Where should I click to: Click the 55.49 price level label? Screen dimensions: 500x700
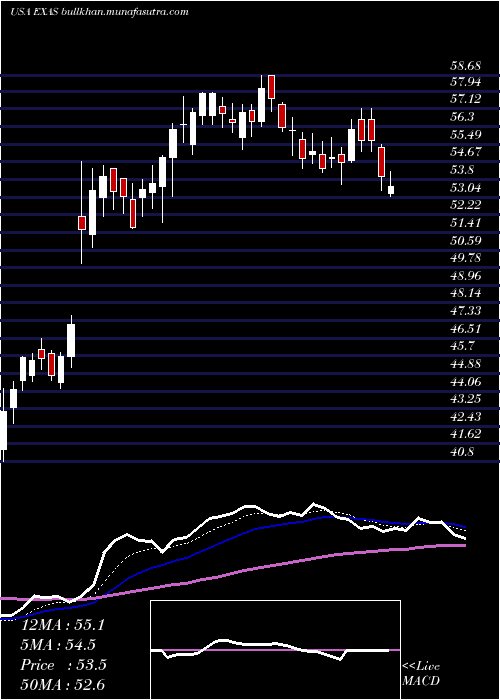point(465,135)
